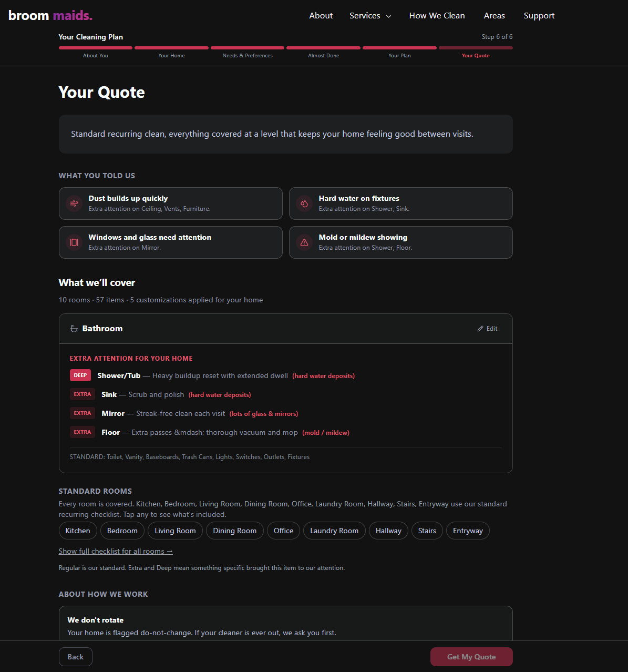Jump to the About You step
The image size is (628, 672).
pyautogui.click(x=96, y=56)
